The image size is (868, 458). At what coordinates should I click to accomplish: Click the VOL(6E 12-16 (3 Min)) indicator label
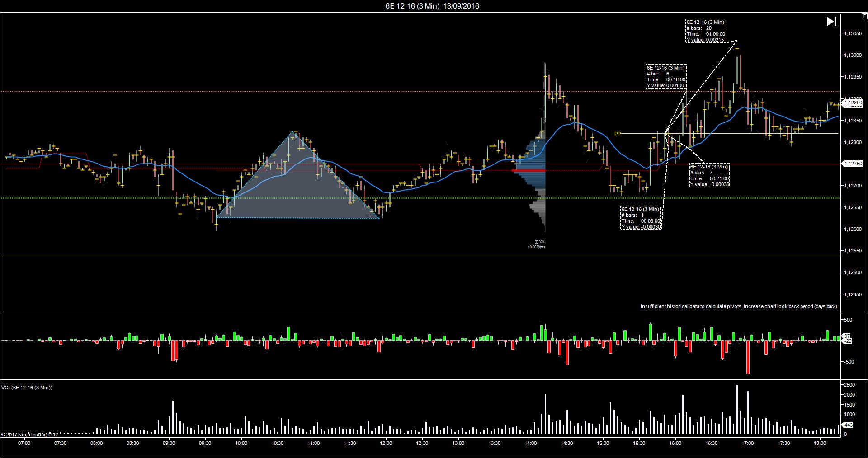click(27, 388)
